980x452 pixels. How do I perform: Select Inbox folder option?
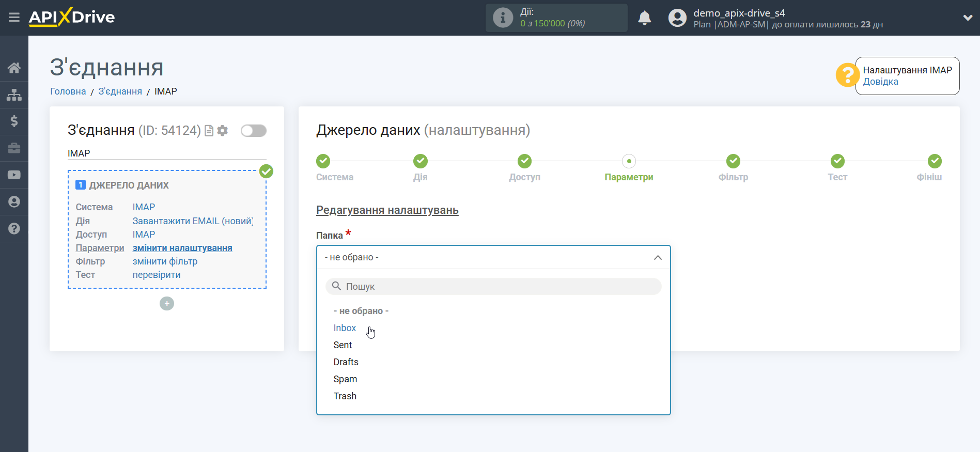pos(345,328)
